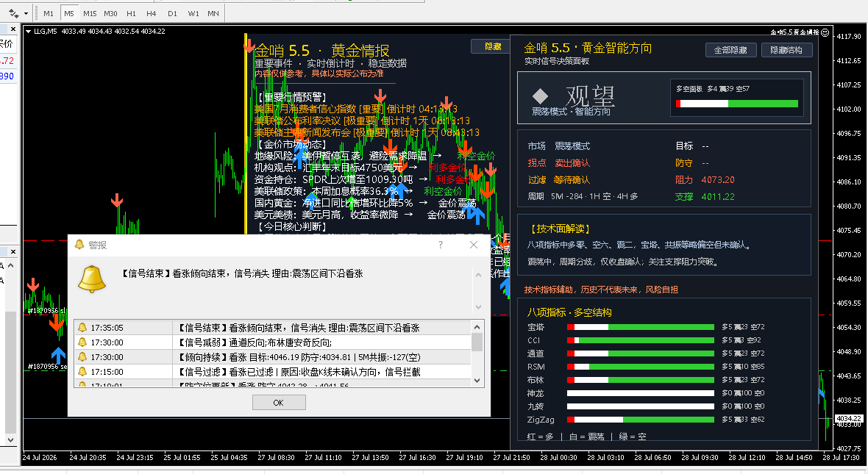Viewport: 868px width, 474px height.
Task: Click message box scroll down arrow
Action: click(x=478, y=307)
